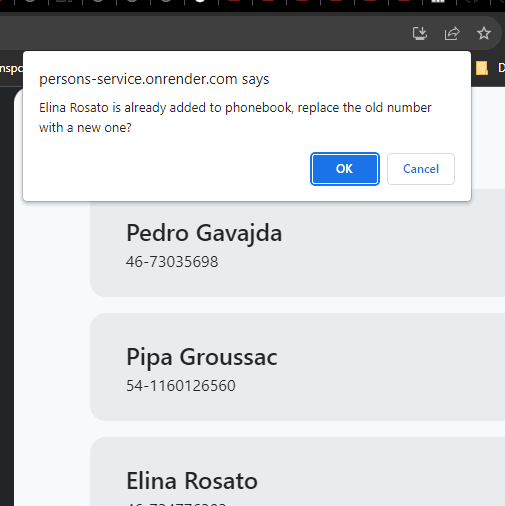Click the already added to phonebook message
The height and width of the screenshot is (506, 505).
click(x=235, y=118)
